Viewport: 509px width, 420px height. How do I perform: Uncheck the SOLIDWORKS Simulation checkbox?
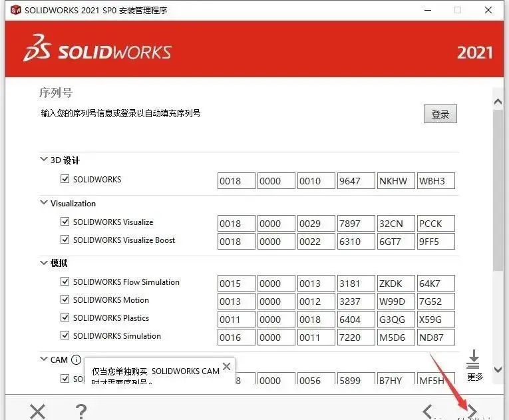coord(65,335)
